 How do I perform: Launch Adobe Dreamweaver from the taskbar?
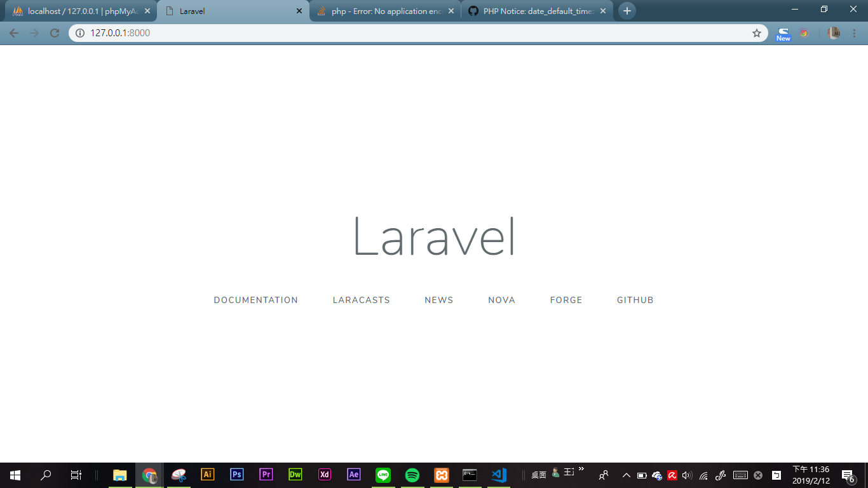295,475
